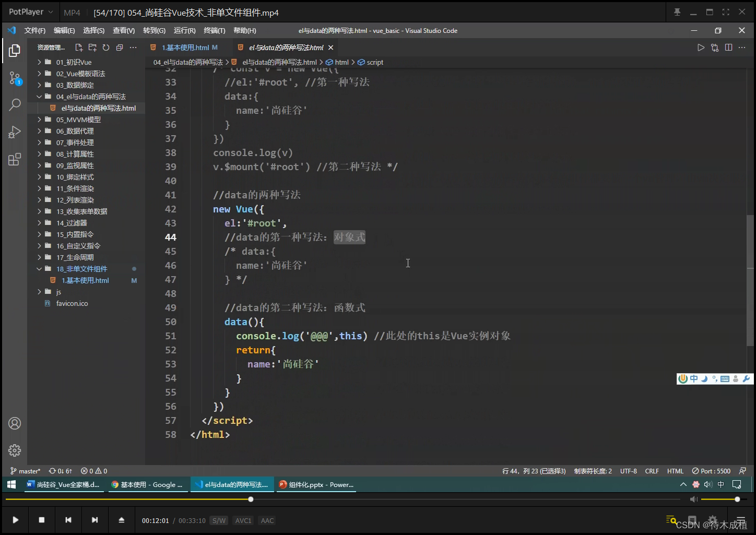Click the Open Changes compare icon

(x=715, y=47)
